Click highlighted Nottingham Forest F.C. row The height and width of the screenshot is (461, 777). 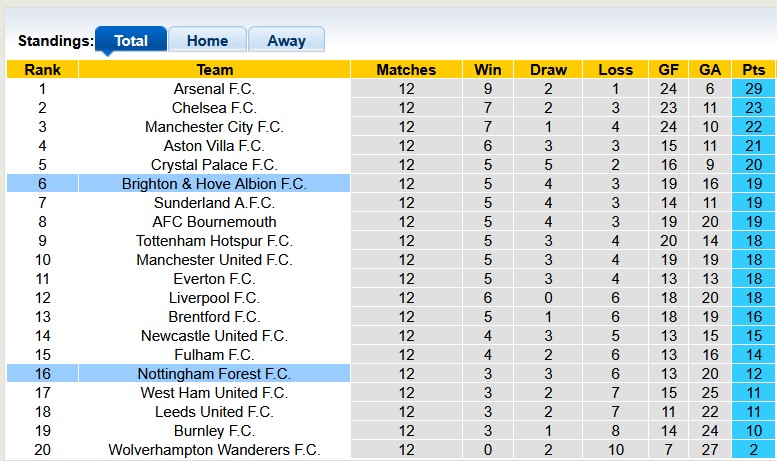coord(214,374)
